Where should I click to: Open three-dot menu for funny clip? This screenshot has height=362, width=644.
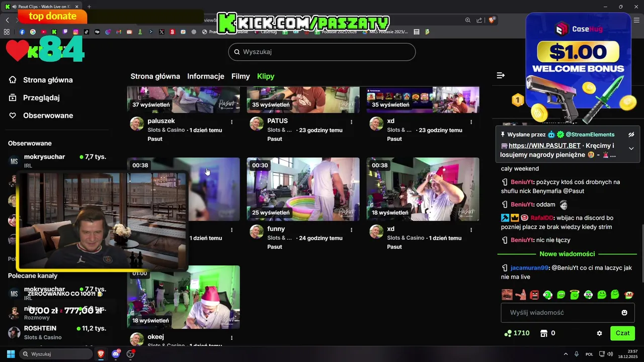coord(351,229)
